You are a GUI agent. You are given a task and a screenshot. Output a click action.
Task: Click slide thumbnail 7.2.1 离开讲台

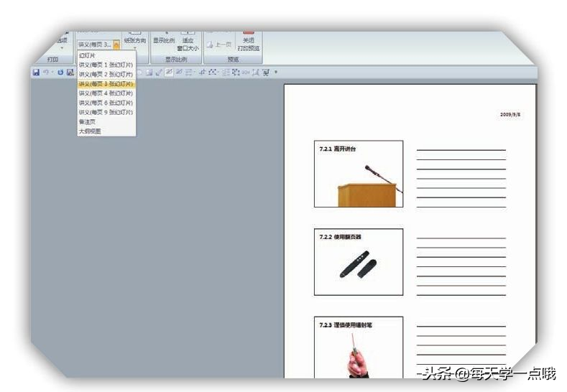pyautogui.click(x=359, y=174)
